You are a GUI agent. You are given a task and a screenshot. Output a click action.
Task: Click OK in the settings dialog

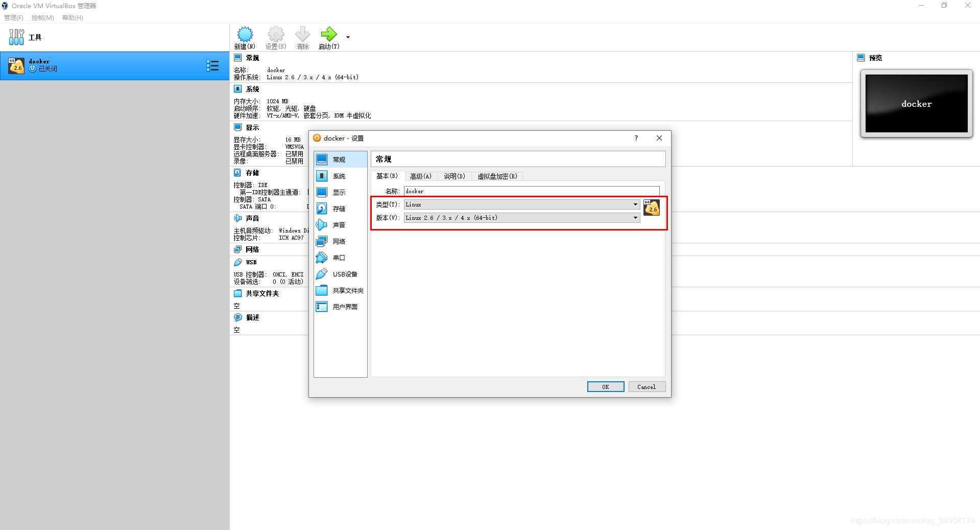pyautogui.click(x=606, y=387)
